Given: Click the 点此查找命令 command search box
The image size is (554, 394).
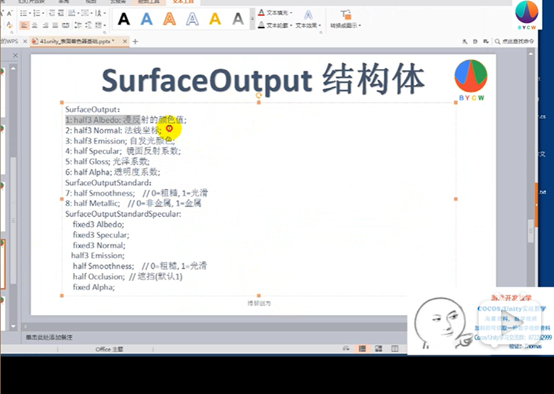Looking at the screenshot, I should [x=515, y=41].
